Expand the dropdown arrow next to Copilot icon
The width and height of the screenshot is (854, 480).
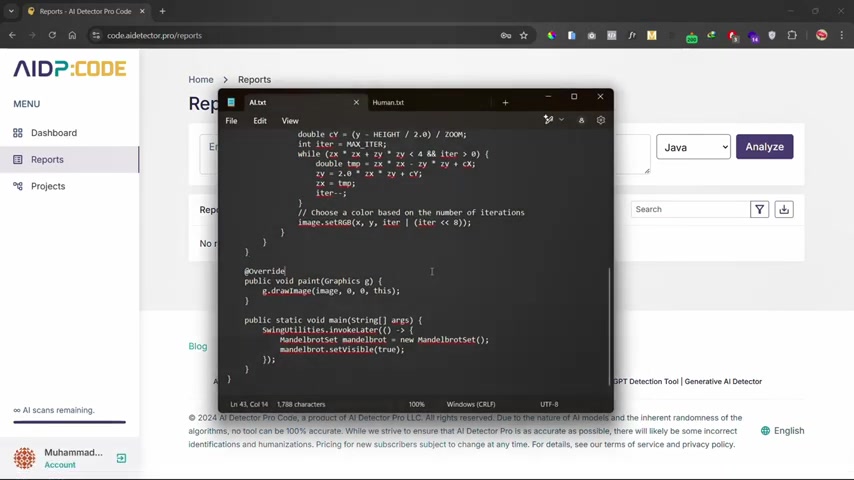[562, 120]
